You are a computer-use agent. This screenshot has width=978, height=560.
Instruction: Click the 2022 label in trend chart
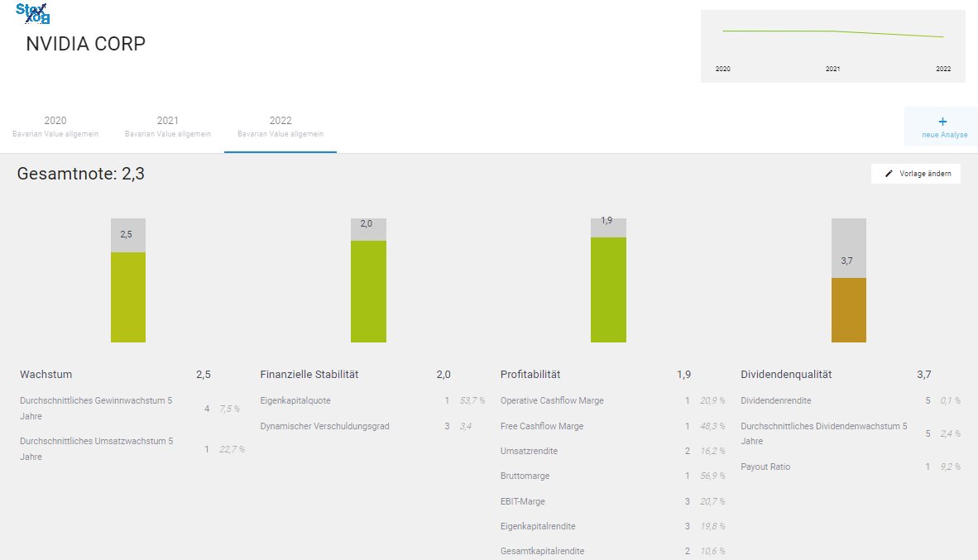coord(943,69)
